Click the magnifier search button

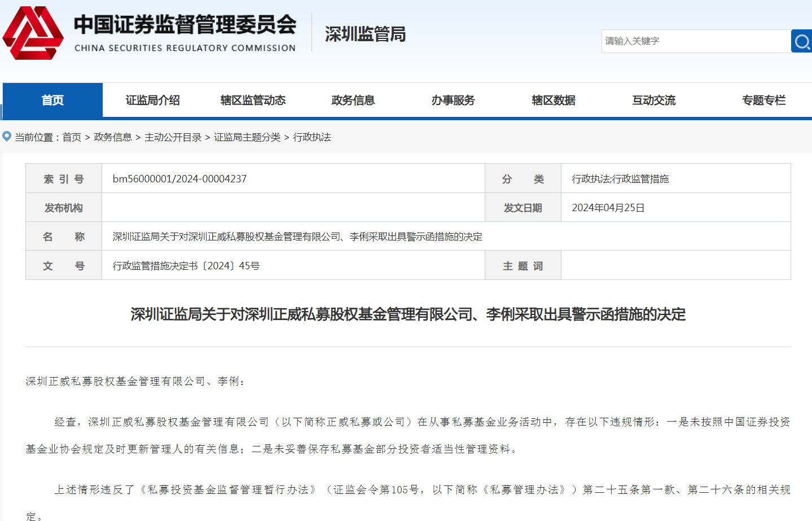pos(801,41)
